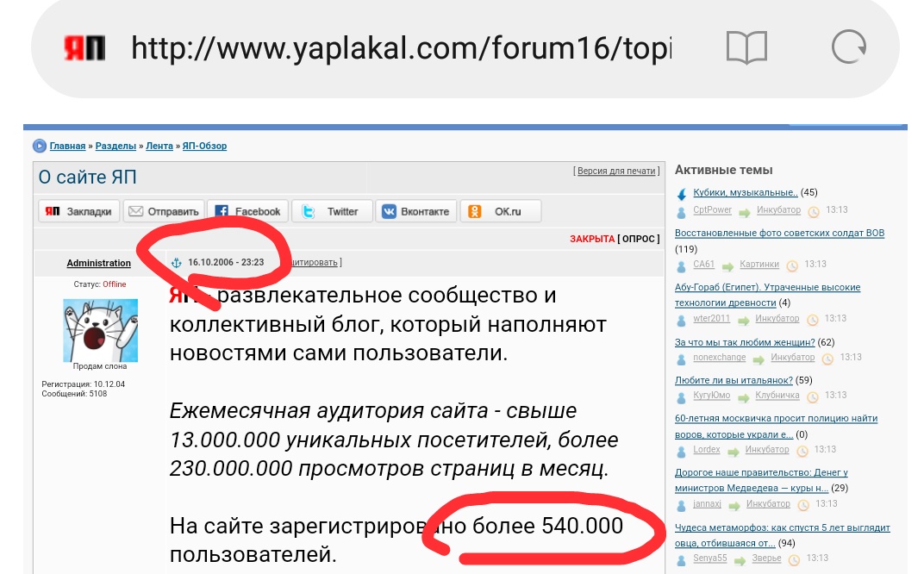Screen dimensions: 924x574
Task: Open reader mode book icon
Action: point(746,47)
